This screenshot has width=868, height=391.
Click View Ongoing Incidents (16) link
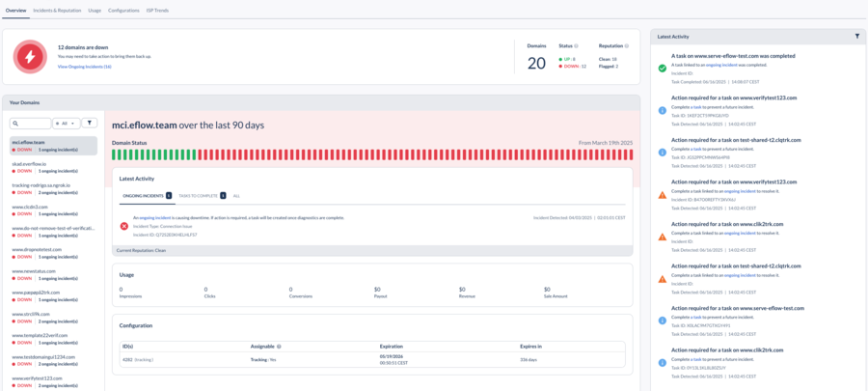84,67
